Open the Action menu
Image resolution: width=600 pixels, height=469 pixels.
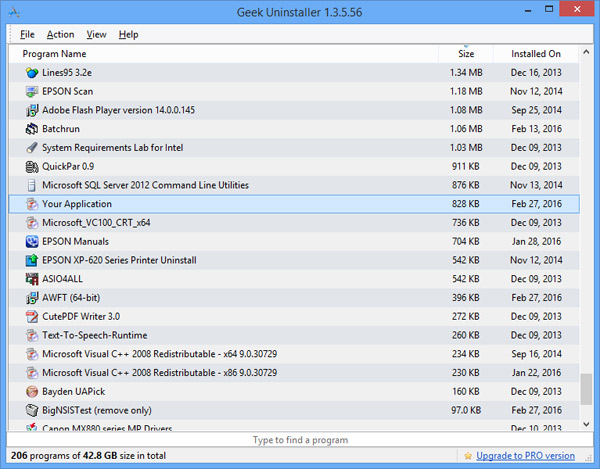pyautogui.click(x=60, y=34)
